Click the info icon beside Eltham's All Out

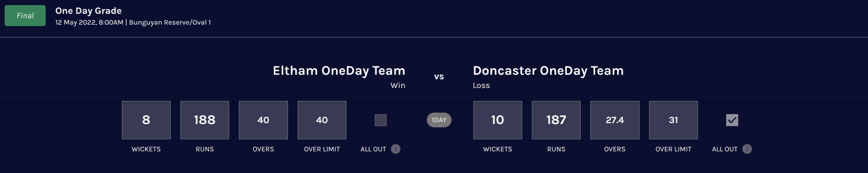[x=396, y=149]
